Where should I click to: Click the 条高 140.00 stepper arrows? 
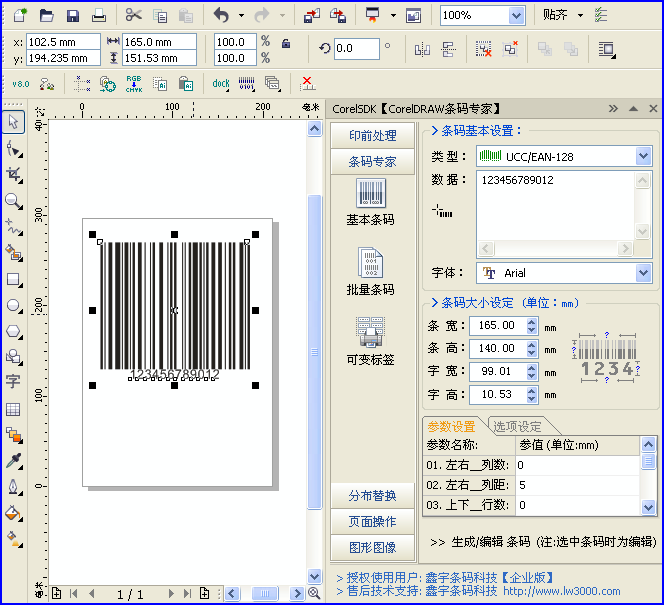[x=532, y=348]
